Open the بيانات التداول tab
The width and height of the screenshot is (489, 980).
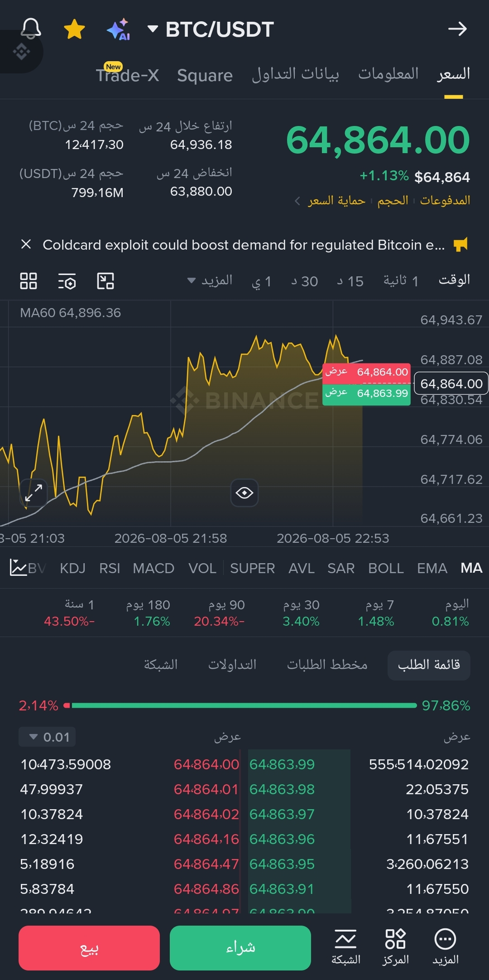point(295,74)
